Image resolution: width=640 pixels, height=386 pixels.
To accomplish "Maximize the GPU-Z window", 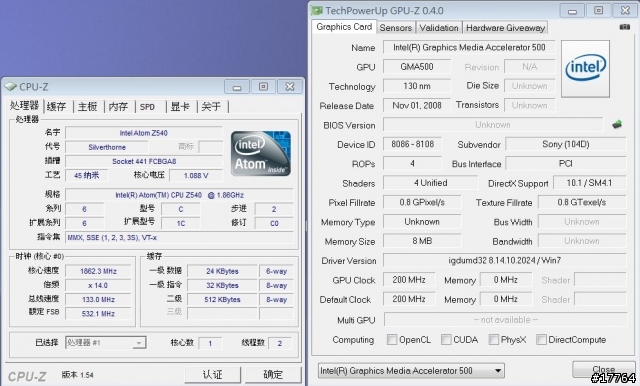I will (x=598, y=11).
